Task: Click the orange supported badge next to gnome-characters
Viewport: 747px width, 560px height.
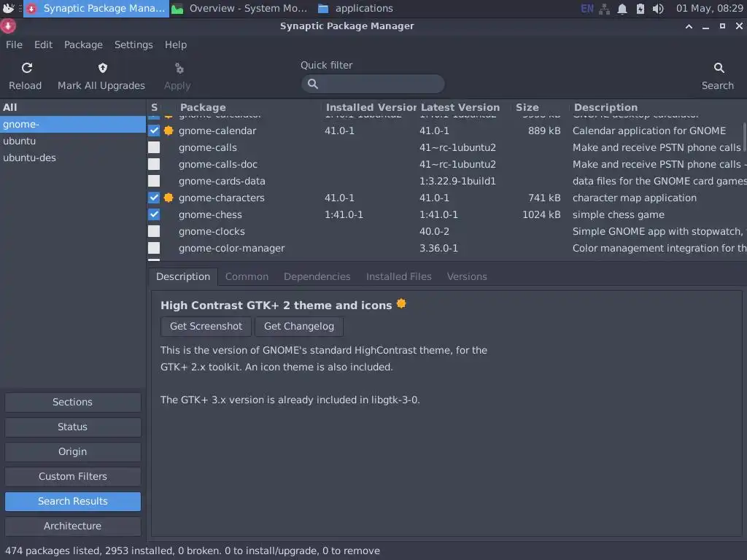Action: click(169, 198)
